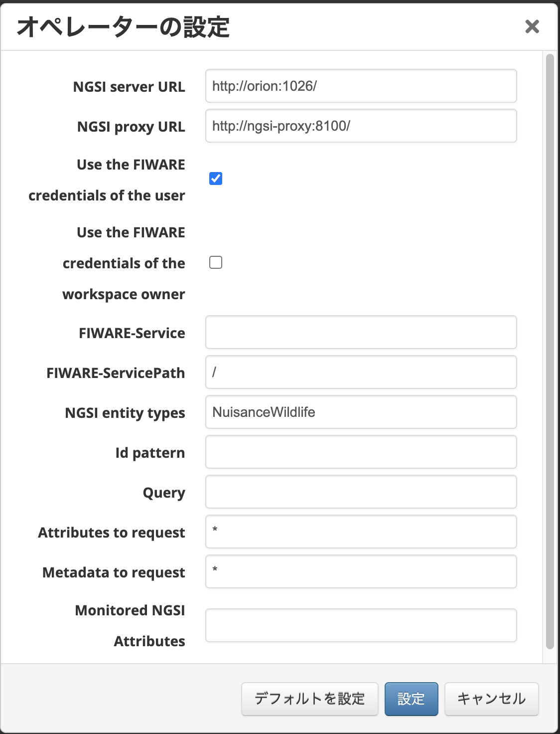
Task: Toggle the checked blue credentials checkbox off
Action: tap(215, 179)
